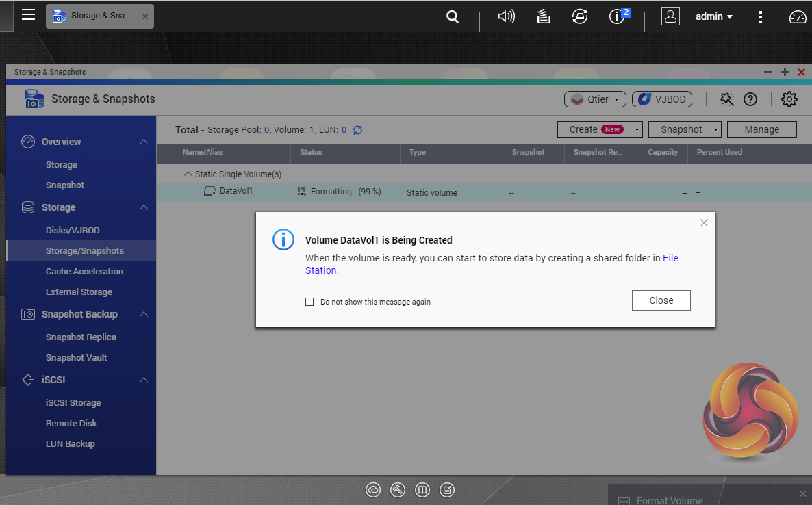Open Cache Acceleration in sidebar
Image resolution: width=812 pixels, height=505 pixels.
84,272
